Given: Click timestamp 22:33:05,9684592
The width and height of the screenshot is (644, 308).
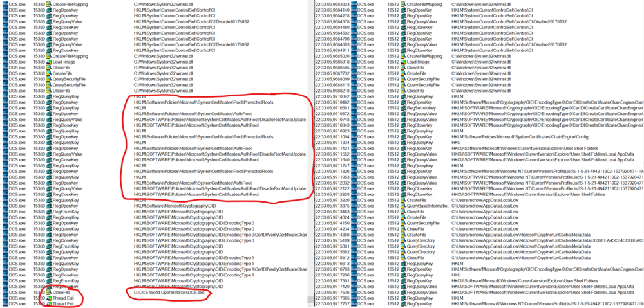Looking at the screenshot, I should click(333, 33).
